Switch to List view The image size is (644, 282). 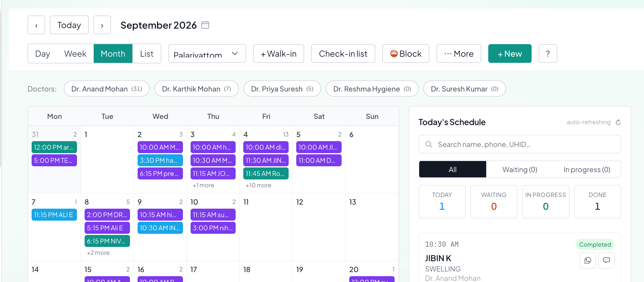[x=147, y=54]
